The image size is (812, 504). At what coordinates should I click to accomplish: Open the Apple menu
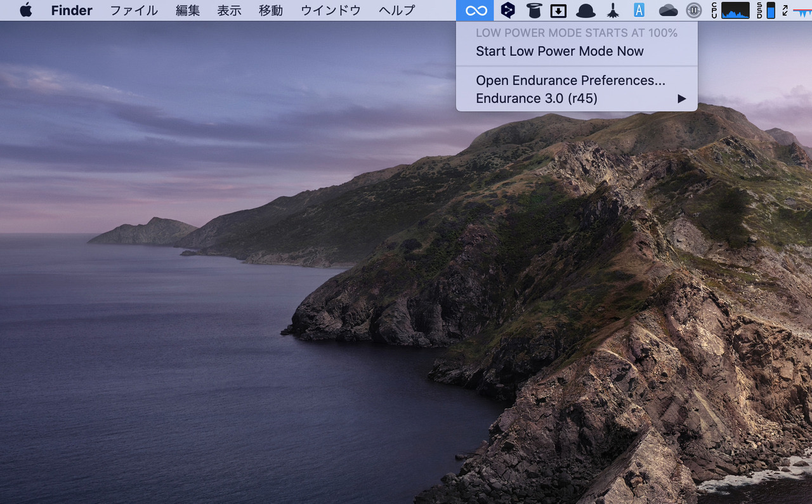coord(26,10)
